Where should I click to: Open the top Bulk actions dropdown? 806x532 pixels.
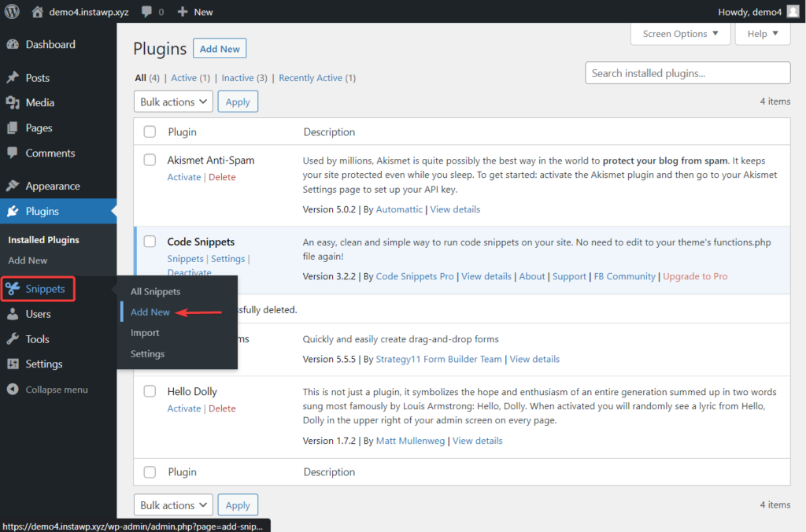[x=173, y=102]
